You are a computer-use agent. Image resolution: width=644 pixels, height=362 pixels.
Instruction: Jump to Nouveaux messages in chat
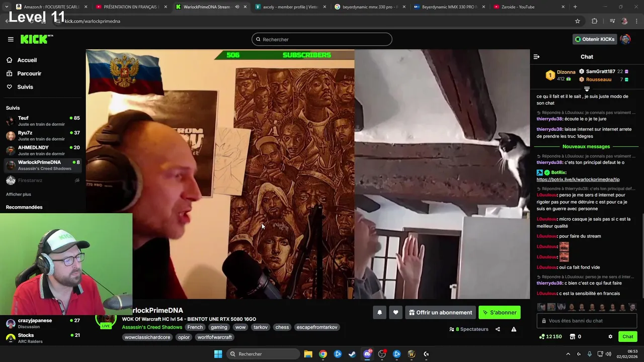click(x=586, y=146)
